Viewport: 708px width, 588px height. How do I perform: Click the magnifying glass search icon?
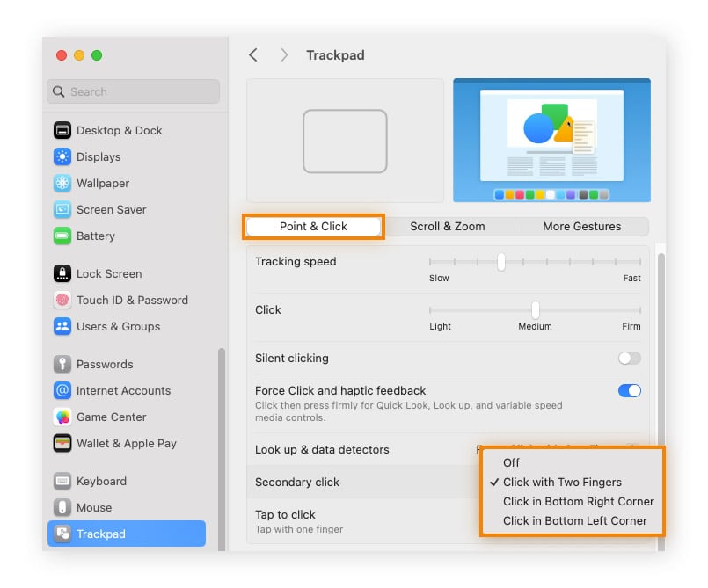point(58,91)
